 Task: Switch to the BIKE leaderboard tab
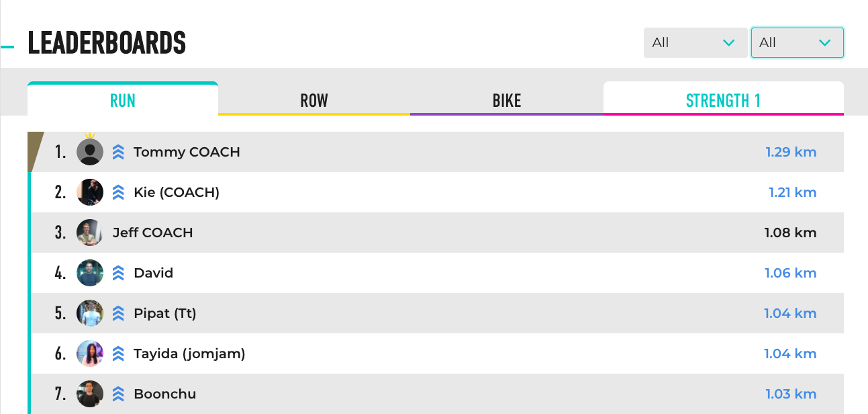point(507,101)
